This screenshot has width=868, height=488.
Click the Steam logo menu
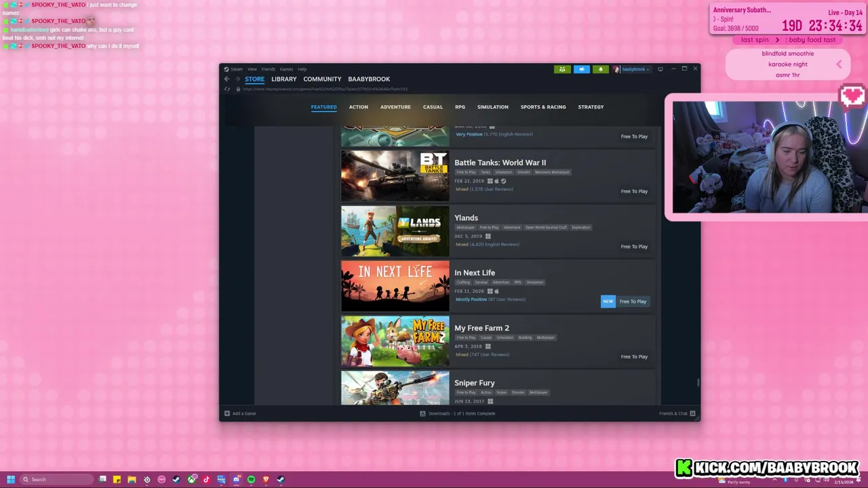(233, 69)
